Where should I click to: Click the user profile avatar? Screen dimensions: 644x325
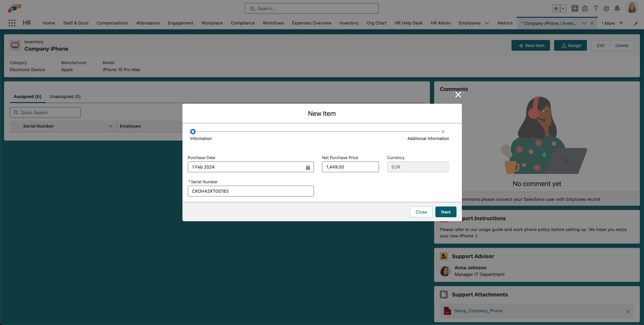(632, 7)
